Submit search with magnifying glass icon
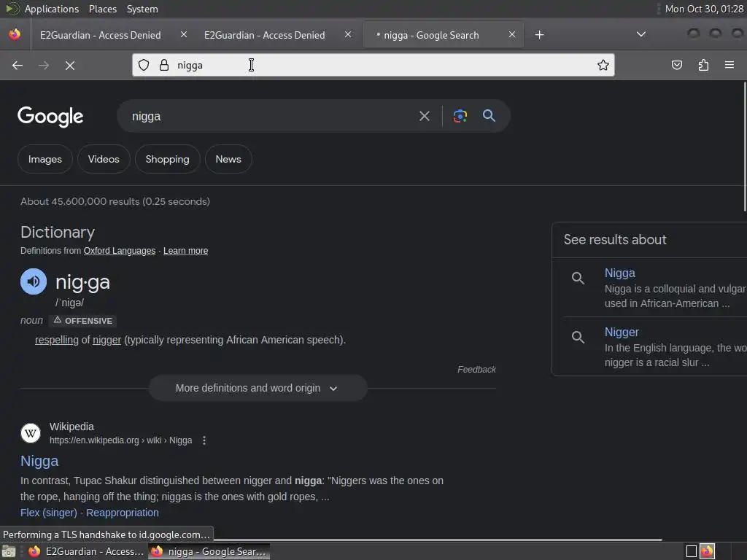The image size is (747, 560). [489, 115]
